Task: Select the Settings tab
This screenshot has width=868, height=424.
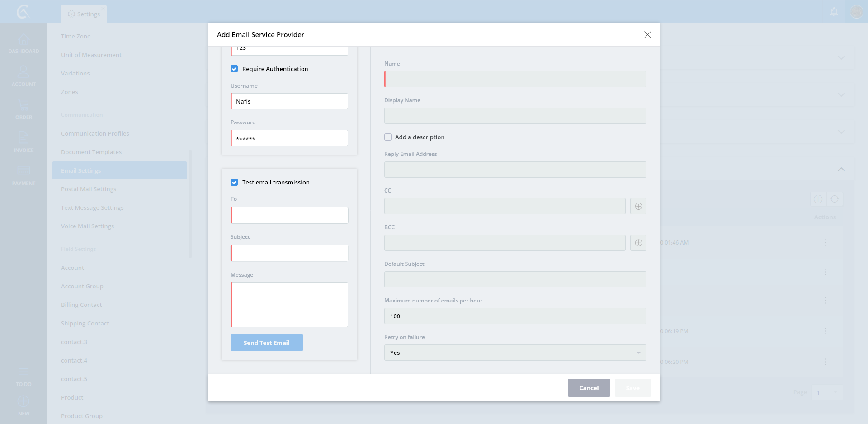Action: coord(84,14)
